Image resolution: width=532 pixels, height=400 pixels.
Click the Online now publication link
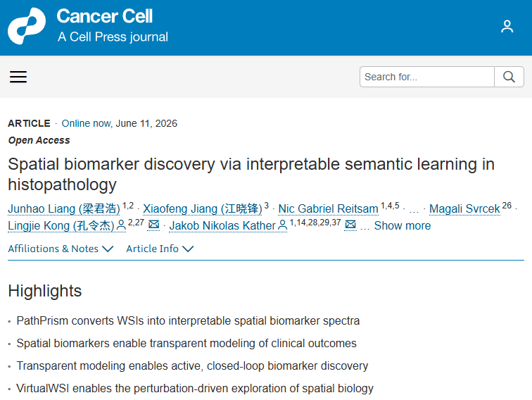pyautogui.click(x=87, y=123)
